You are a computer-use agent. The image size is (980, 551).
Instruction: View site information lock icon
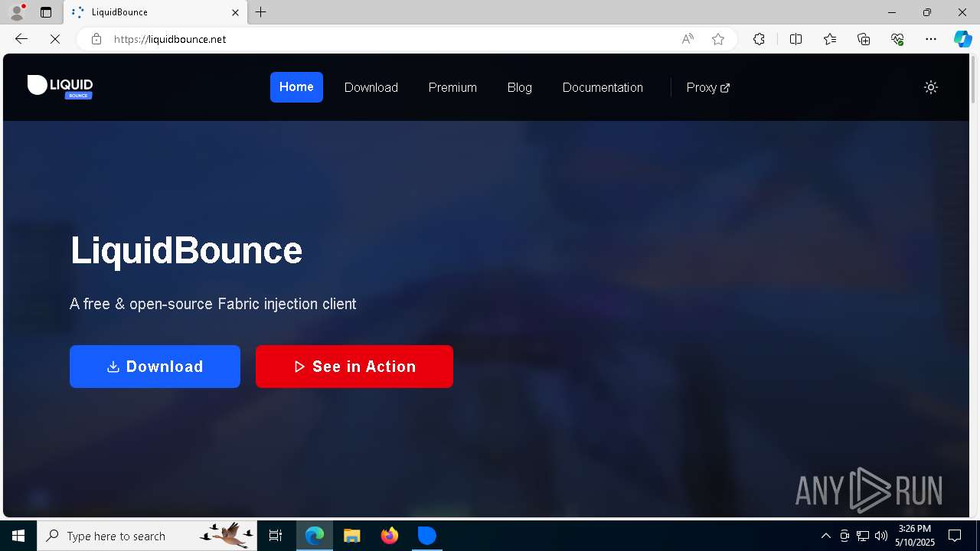click(96, 39)
